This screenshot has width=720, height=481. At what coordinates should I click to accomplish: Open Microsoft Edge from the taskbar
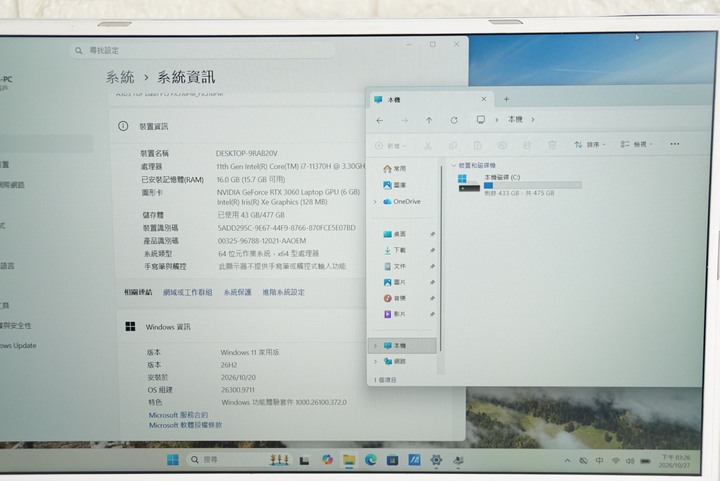pos(371,460)
